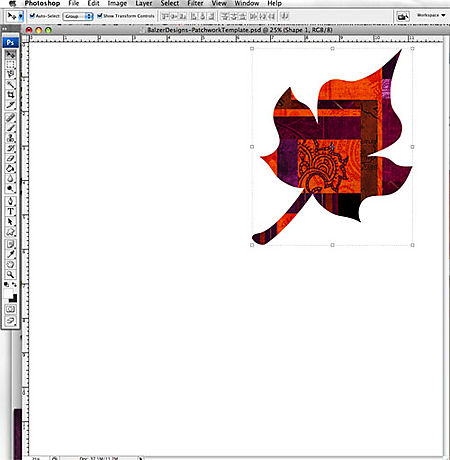Select the Pen tool
The width and height of the screenshot is (450, 460).
pos(10,201)
